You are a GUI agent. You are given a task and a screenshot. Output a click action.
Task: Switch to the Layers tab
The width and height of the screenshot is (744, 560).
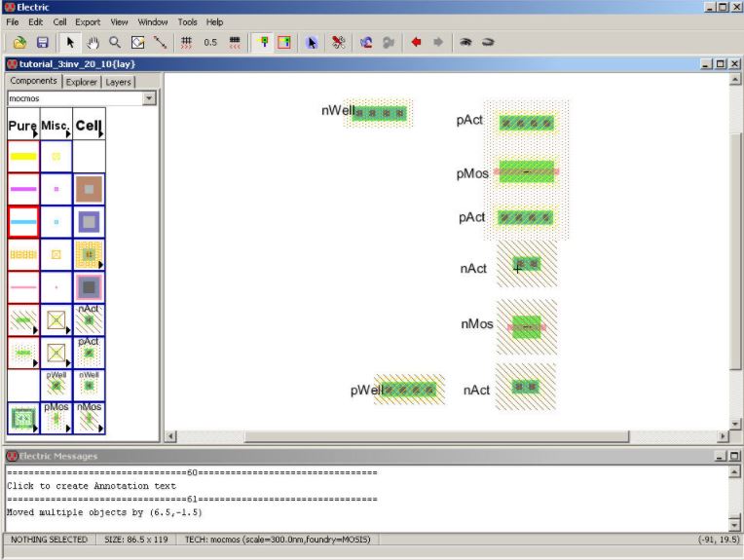coord(118,82)
